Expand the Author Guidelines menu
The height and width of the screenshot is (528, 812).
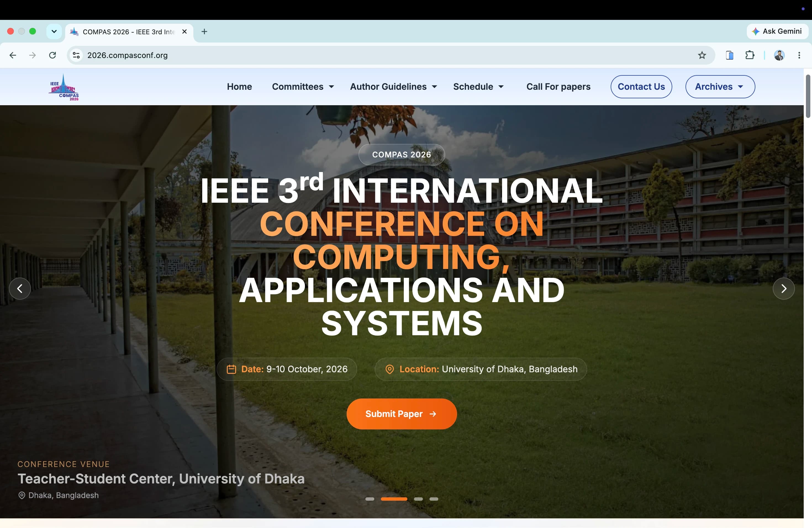[393, 87]
